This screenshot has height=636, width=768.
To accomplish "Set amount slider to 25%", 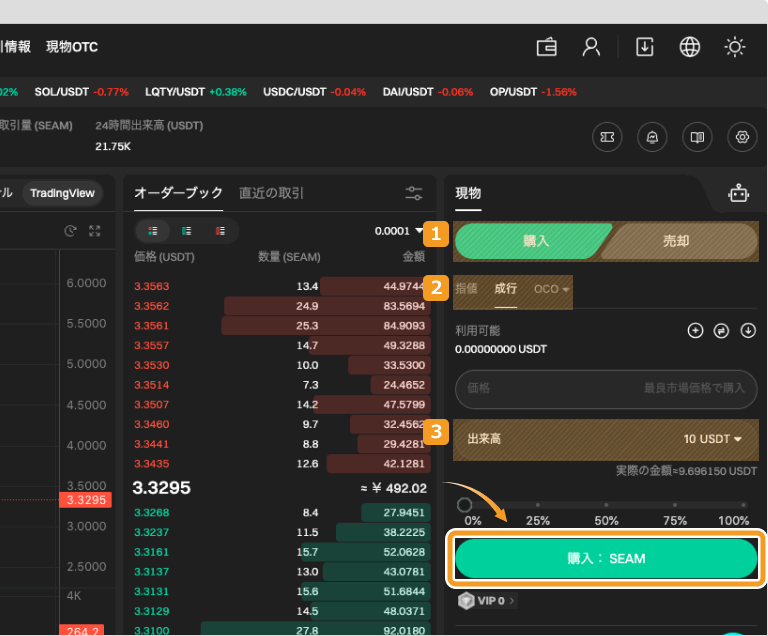I will (x=538, y=505).
